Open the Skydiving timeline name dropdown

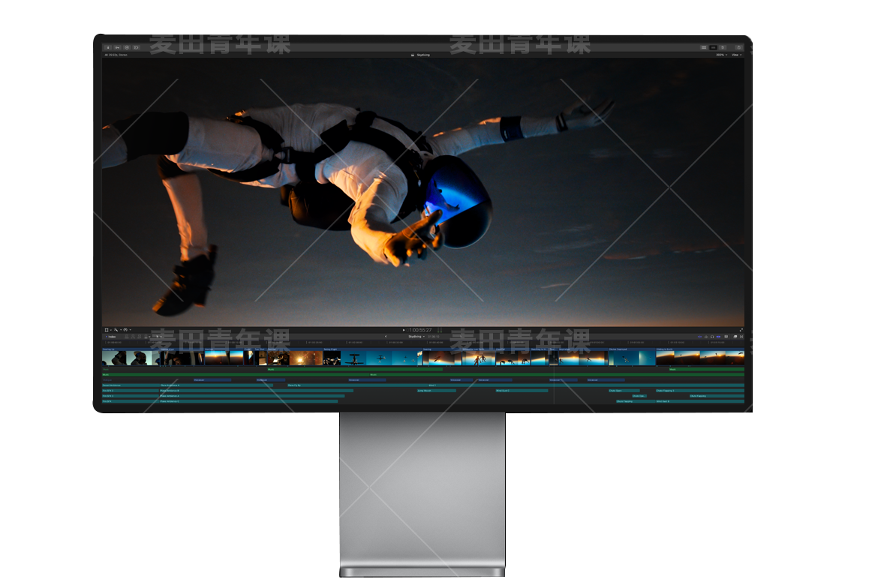pos(416,336)
